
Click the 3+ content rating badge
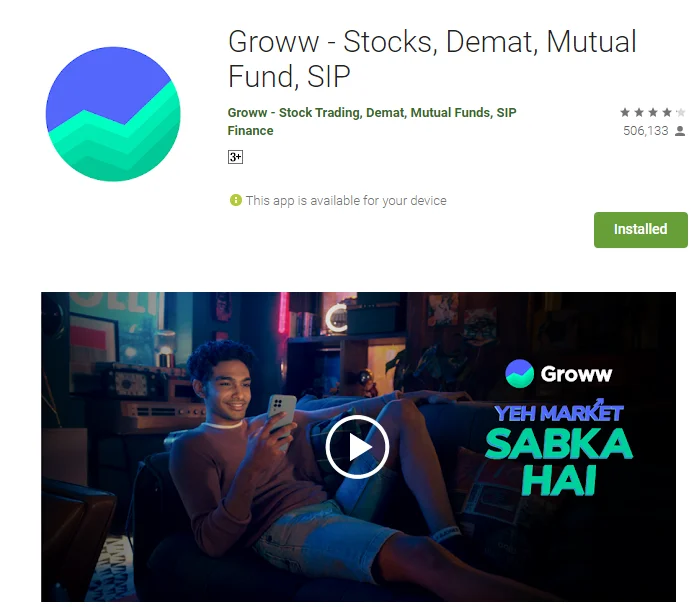pyautogui.click(x=235, y=157)
